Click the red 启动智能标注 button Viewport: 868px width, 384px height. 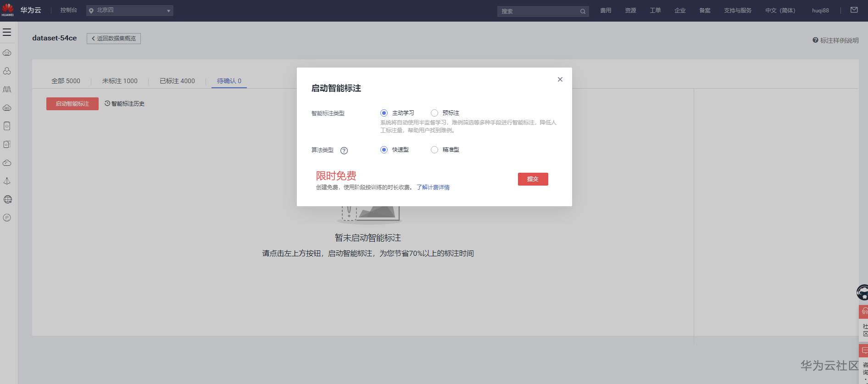click(x=72, y=104)
